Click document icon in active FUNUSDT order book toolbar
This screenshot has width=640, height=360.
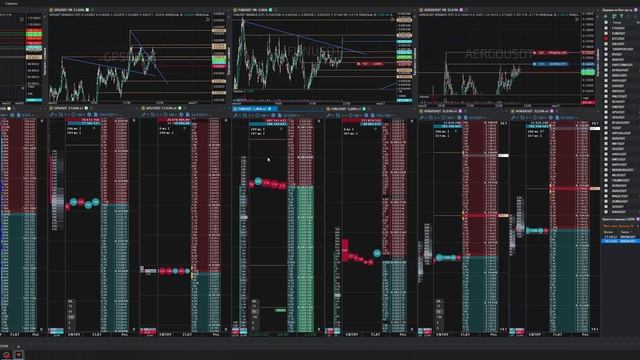pos(280,116)
